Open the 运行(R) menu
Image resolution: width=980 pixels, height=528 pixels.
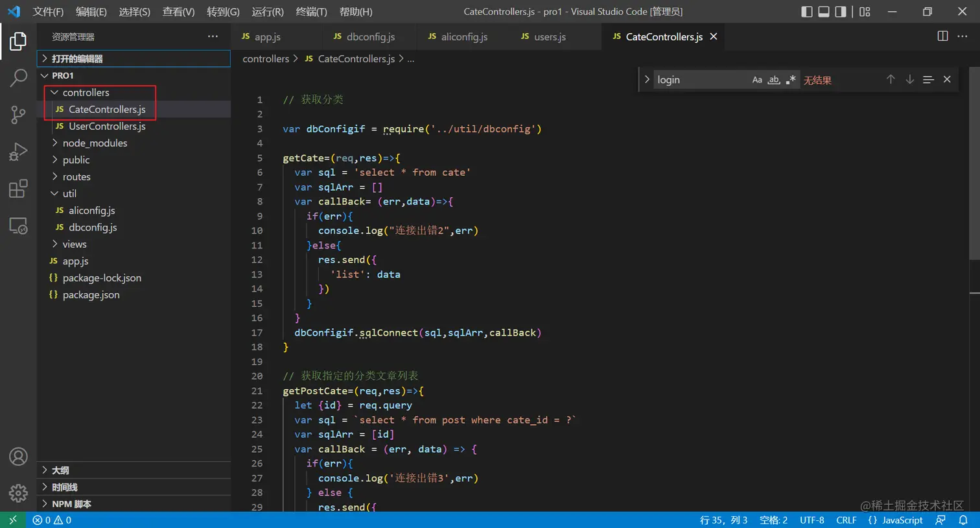click(268, 12)
